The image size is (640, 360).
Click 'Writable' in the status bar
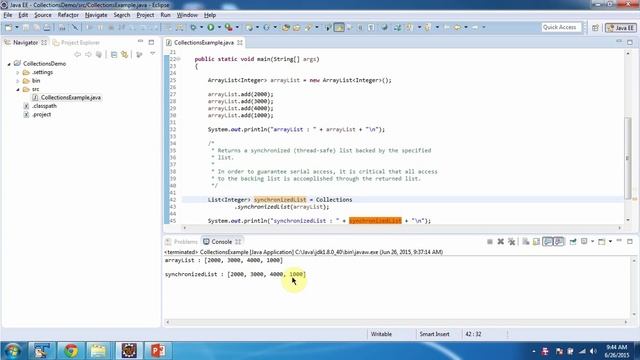[381, 334]
